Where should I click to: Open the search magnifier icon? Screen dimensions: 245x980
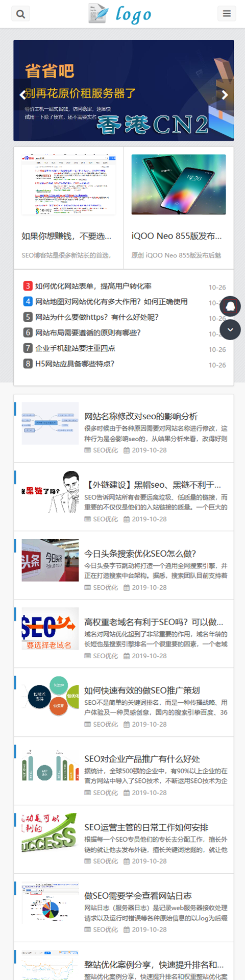[20, 14]
